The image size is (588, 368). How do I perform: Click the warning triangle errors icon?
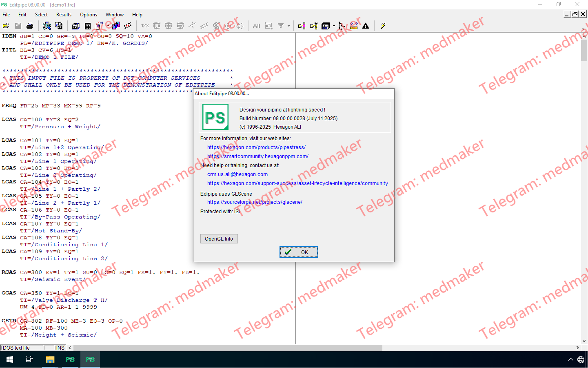pyautogui.click(x=366, y=25)
